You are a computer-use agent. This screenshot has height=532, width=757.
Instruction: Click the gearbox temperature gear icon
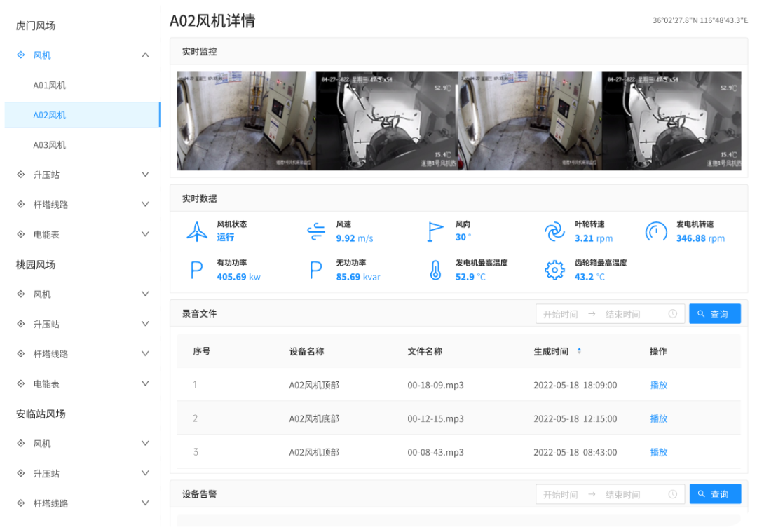pos(554,270)
